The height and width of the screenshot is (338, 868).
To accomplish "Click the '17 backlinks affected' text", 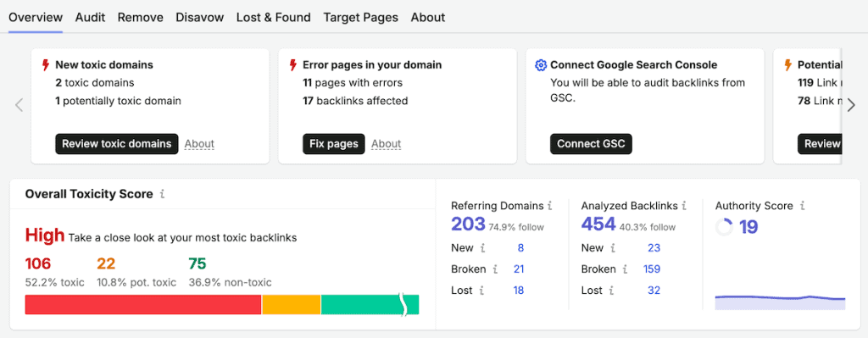I will coord(355,101).
